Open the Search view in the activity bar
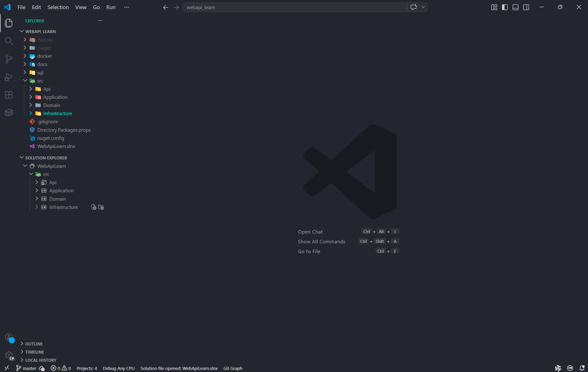 point(9,41)
